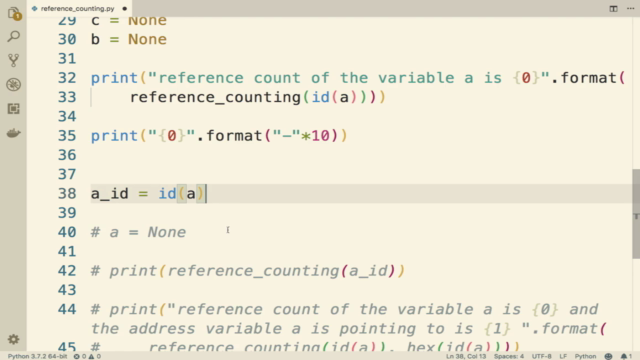Close the unsaved reference_counting.py tab dot
Screen dimensions: 640x360
(x=124, y=9)
